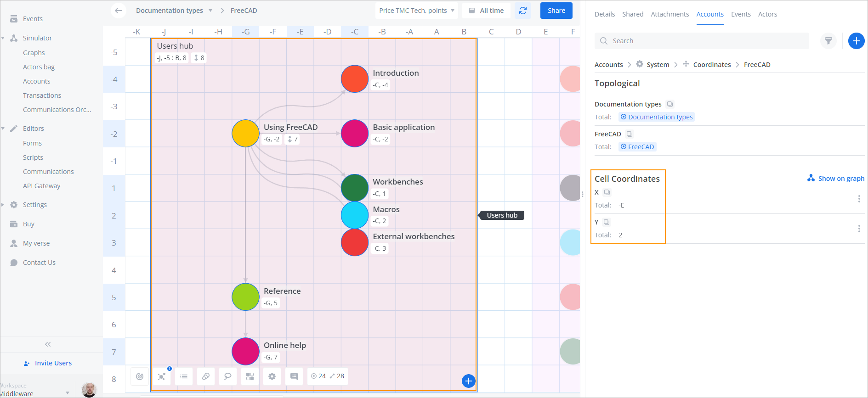Go to Coordinates breadcrumb

pyautogui.click(x=712, y=65)
